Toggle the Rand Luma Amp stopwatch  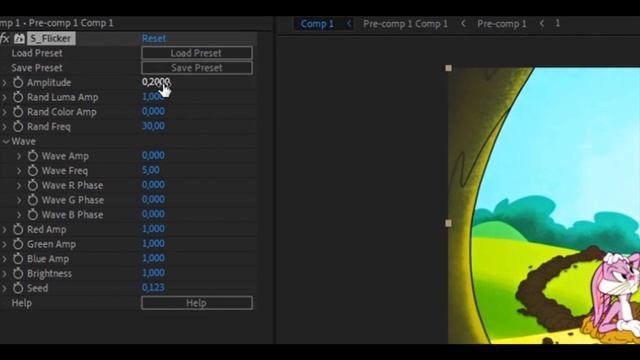(x=18, y=97)
